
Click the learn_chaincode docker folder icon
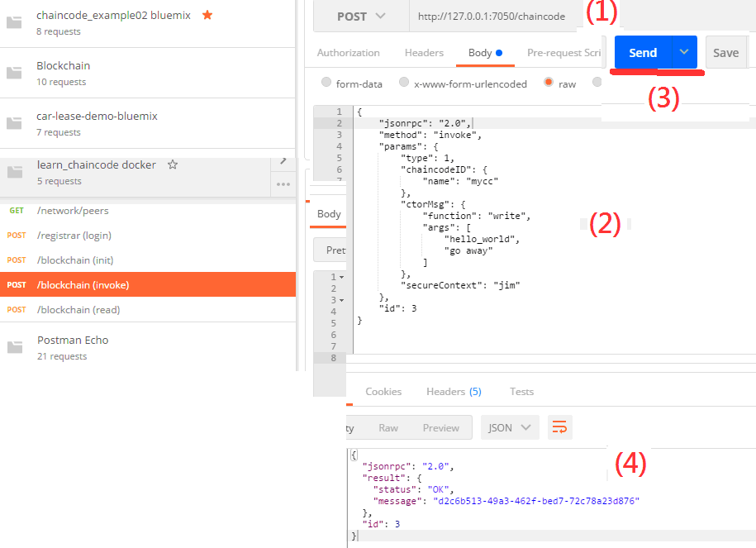15,172
